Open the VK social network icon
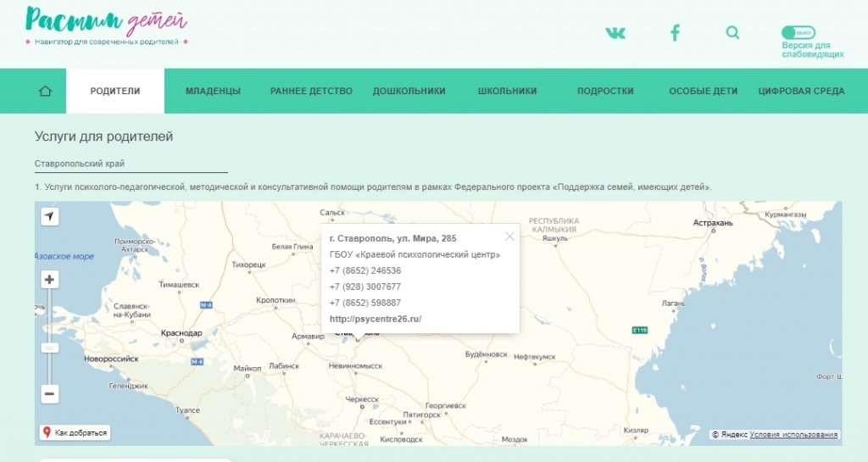This screenshot has width=868, height=462. [615, 33]
